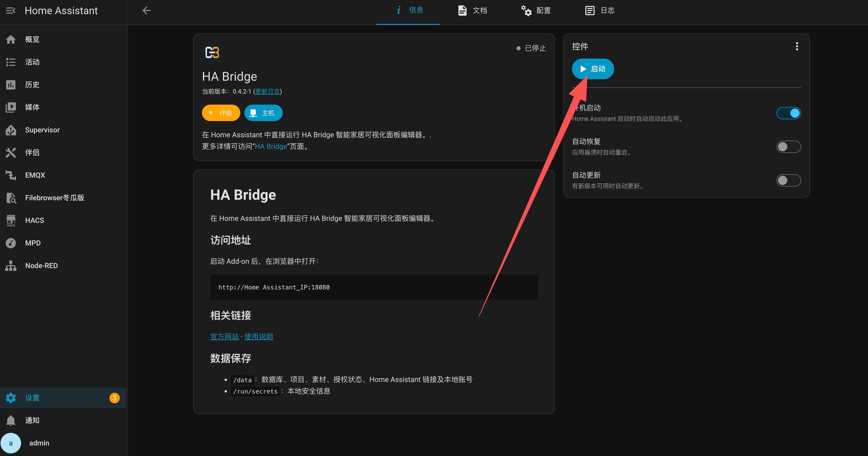
Task: Open the Filebrowser冬瓜版 file-search icon
Action: coord(11,198)
